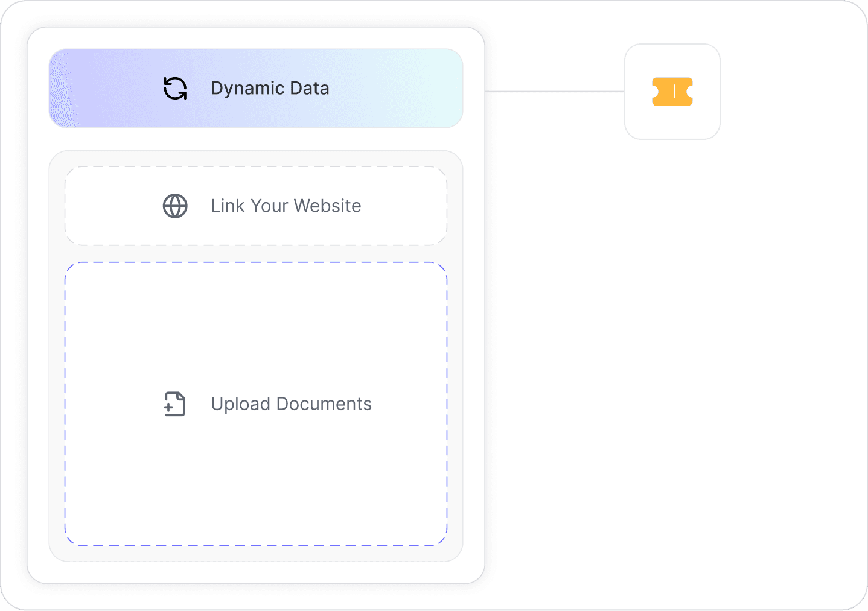Open the orange ticket icon

[672, 92]
